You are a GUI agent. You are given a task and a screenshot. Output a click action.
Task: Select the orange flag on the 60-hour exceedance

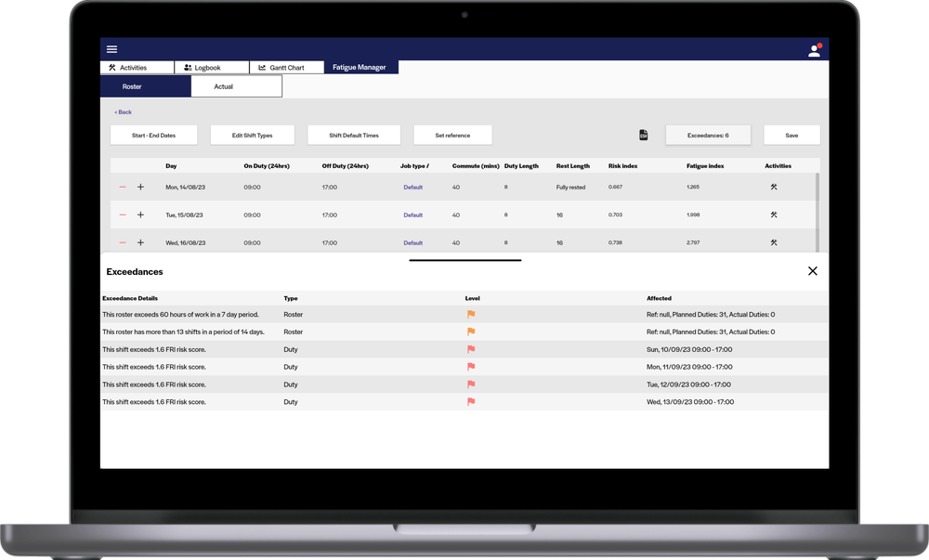(470, 314)
